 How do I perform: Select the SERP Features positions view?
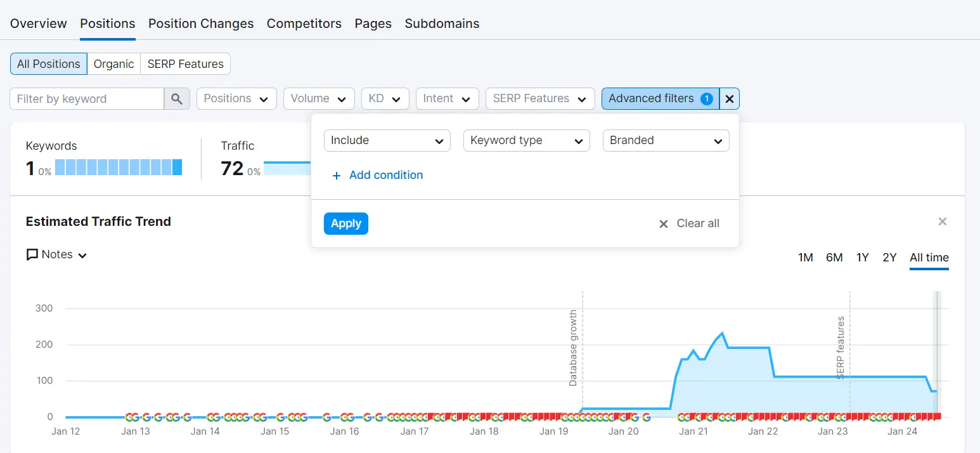185,63
